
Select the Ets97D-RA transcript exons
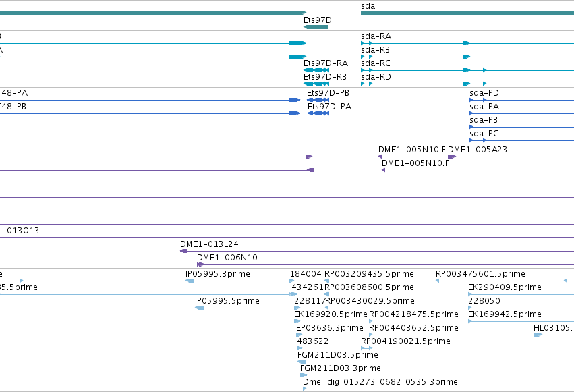[316, 70]
